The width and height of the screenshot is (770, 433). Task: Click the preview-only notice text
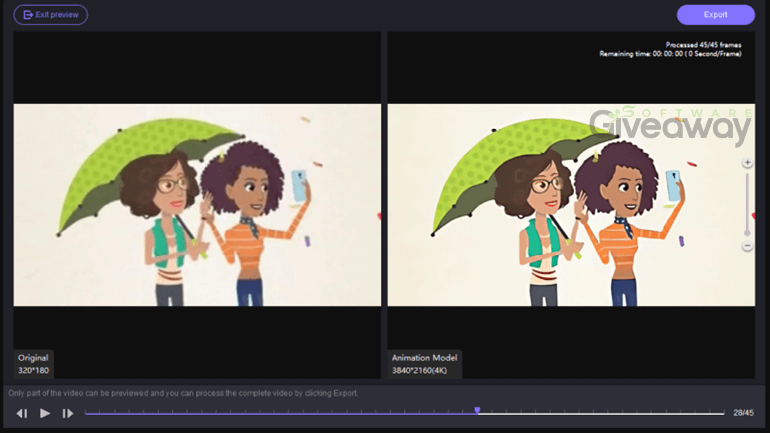coord(182,393)
